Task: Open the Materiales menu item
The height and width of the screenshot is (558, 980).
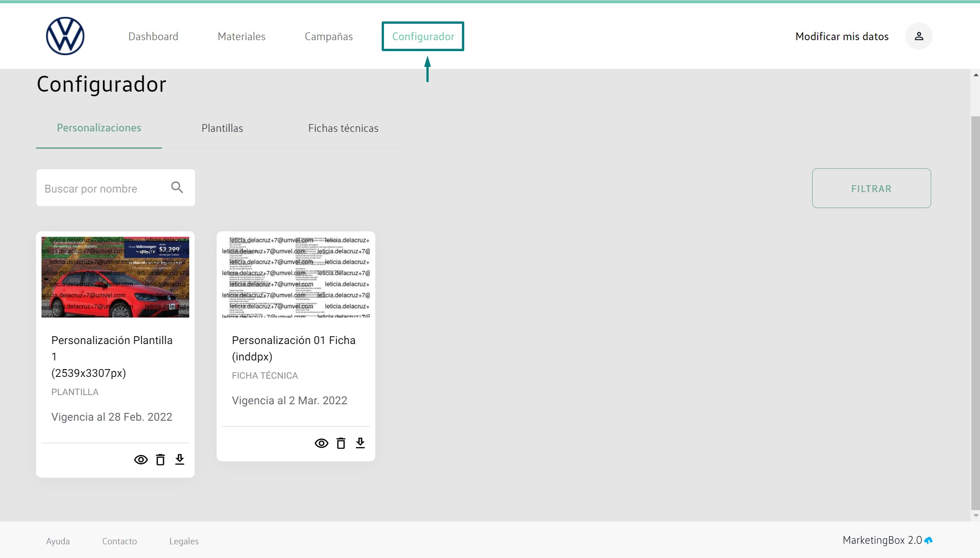Action: click(241, 37)
